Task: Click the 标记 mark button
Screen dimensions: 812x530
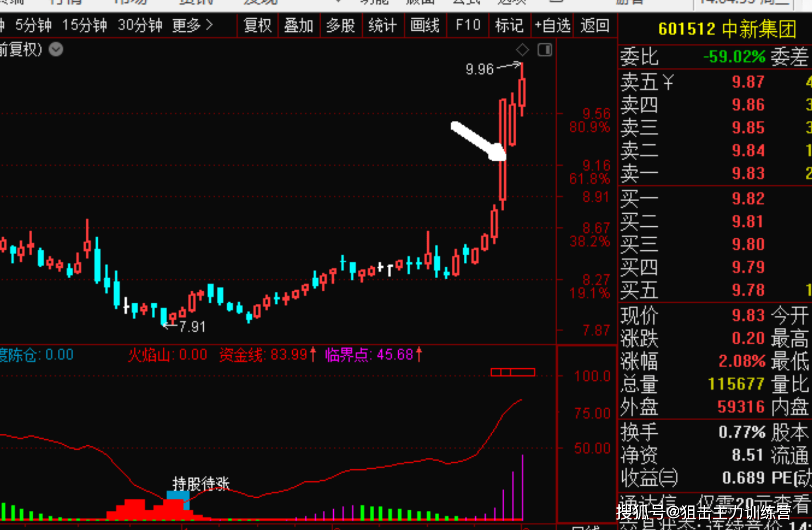Action: (x=509, y=25)
